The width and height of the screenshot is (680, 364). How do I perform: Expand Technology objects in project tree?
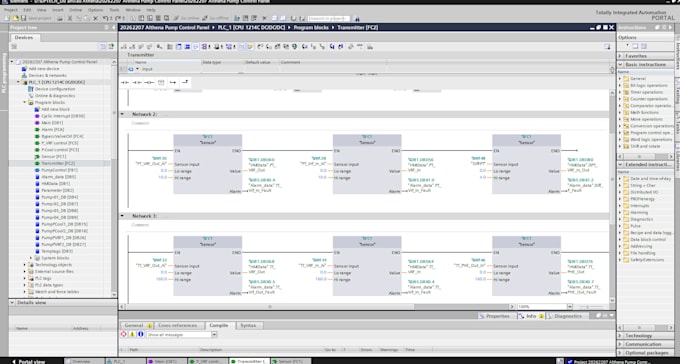(25, 265)
